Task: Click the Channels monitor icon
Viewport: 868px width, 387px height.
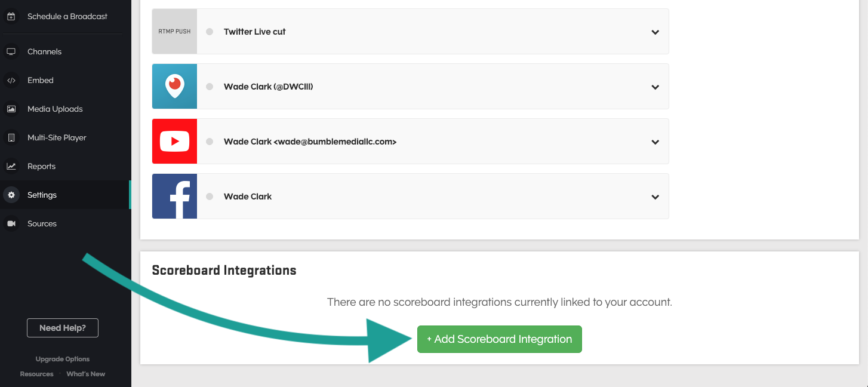Action: tap(11, 52)
